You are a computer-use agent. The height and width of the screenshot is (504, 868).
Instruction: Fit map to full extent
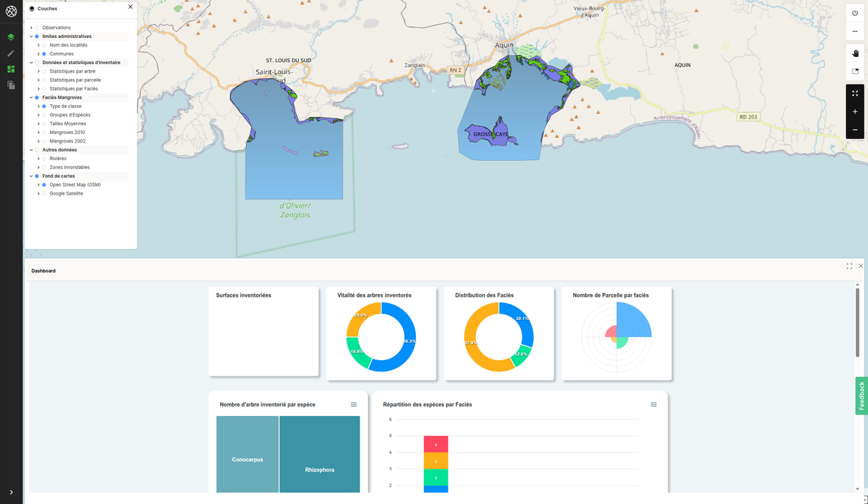tap(855, 94)
